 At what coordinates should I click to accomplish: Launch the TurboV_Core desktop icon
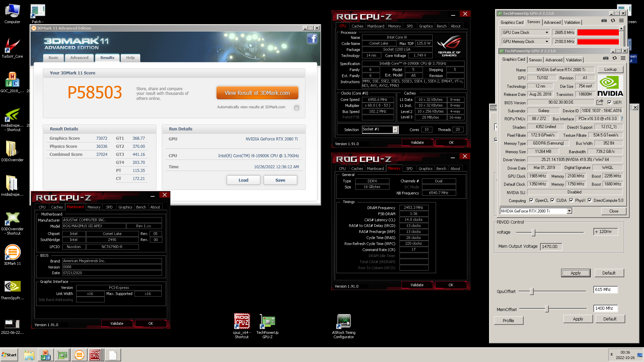(x=12, y=48)
